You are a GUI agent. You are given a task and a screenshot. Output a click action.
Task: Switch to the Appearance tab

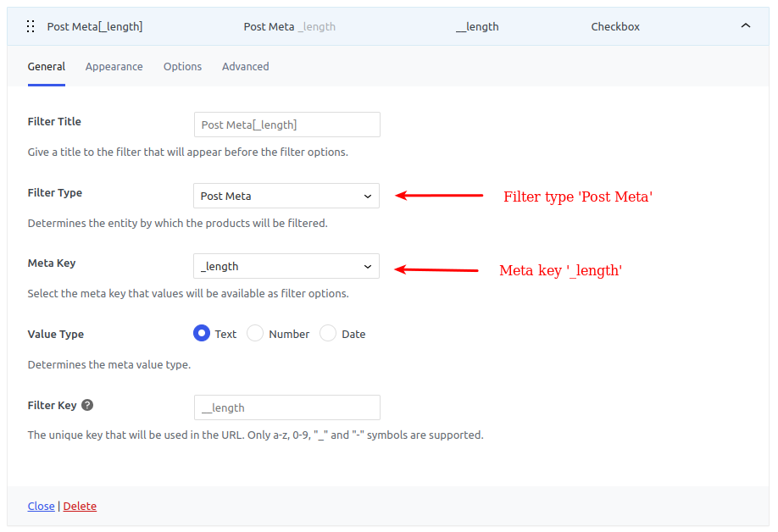(x=114, y=66)
